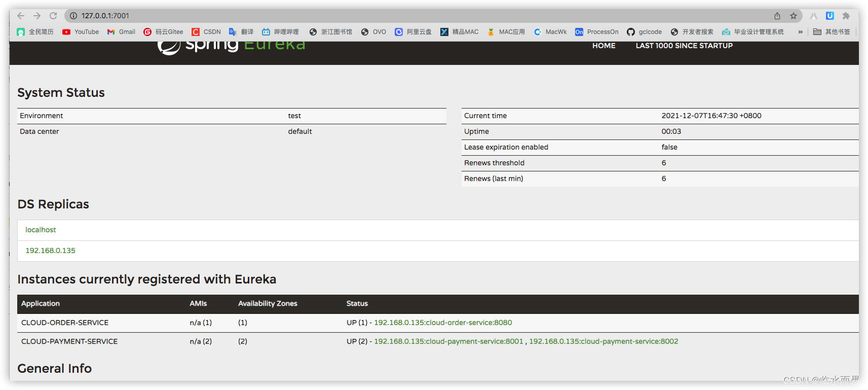Click the CLOUD-ORDER-SERVICE application cell
The image size is (868, 390).
(x=65, y=323)
